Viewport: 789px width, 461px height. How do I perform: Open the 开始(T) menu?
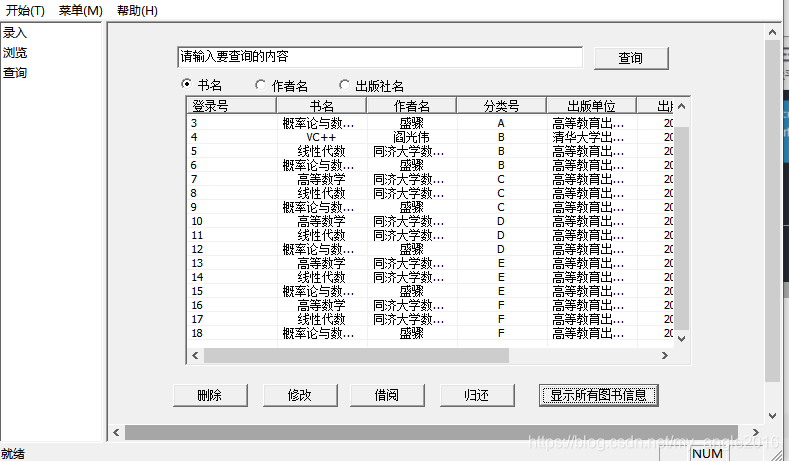(x=25, y=11)
